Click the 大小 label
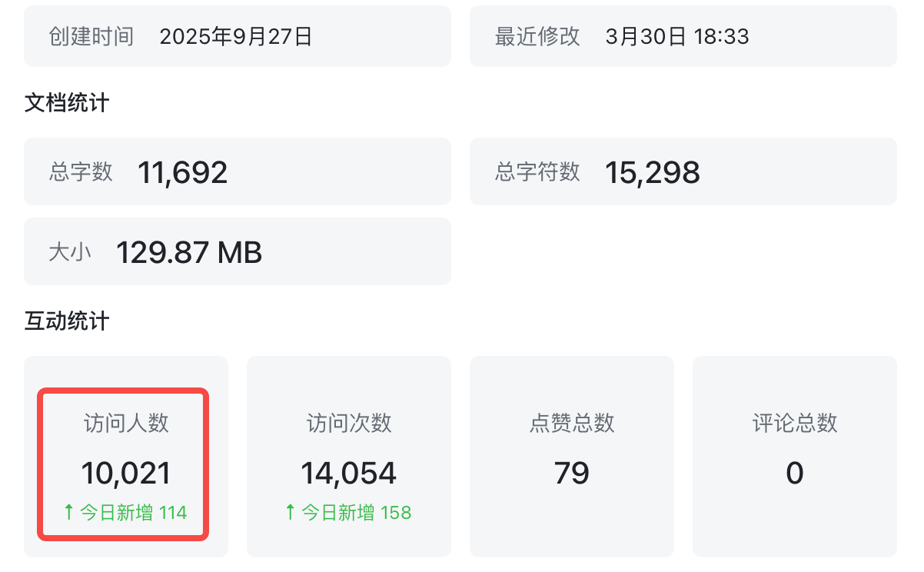The height and width of the screenshot is (572, 924). [x=70, y=252]
